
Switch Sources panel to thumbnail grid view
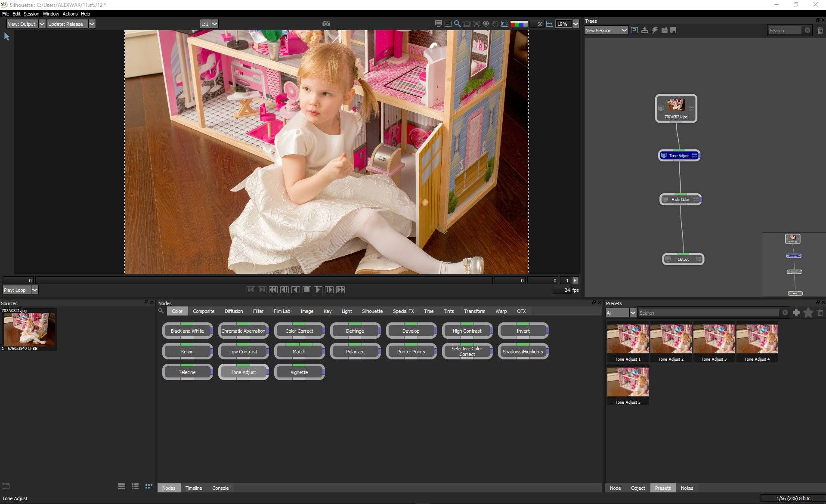(x=148, y=486)
